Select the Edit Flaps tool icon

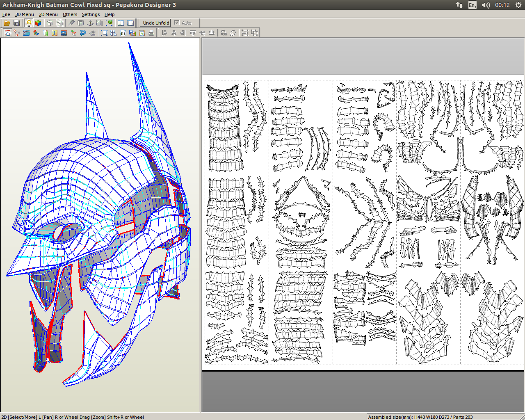(x=26, y=33)
